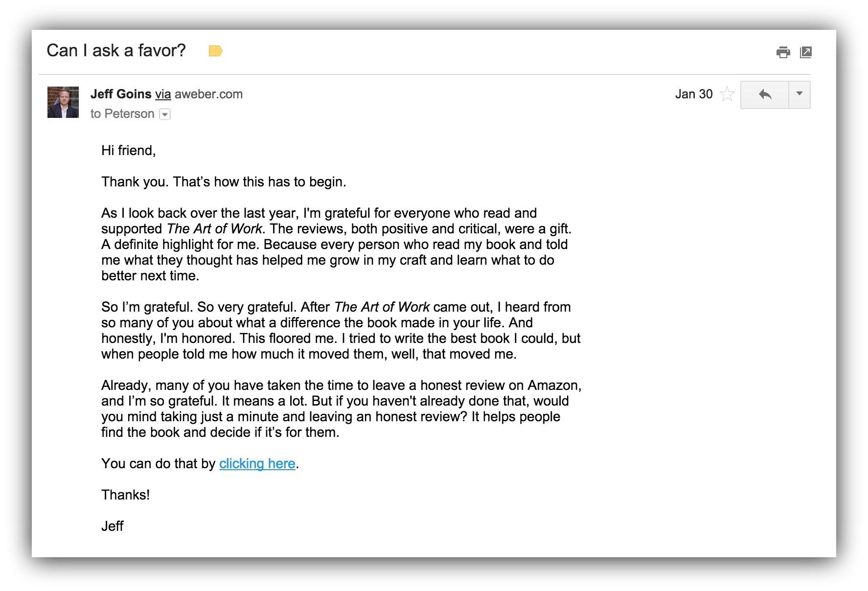Click "The Art of Work" after "supported"
868x591 pixels.
click(214, 228)
